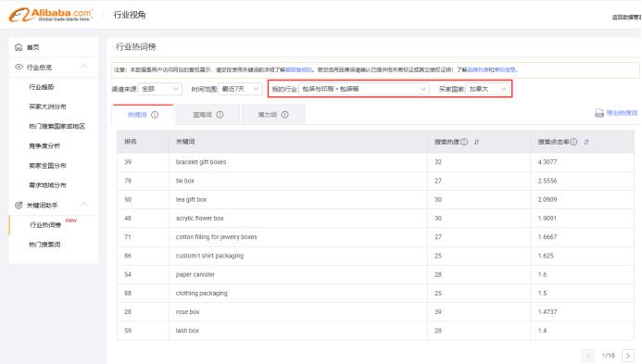Screen dimensions: 642x364
Task: Open the 买家国家 dropdown showing 加拿大
Action: click(x=488, y=89)
